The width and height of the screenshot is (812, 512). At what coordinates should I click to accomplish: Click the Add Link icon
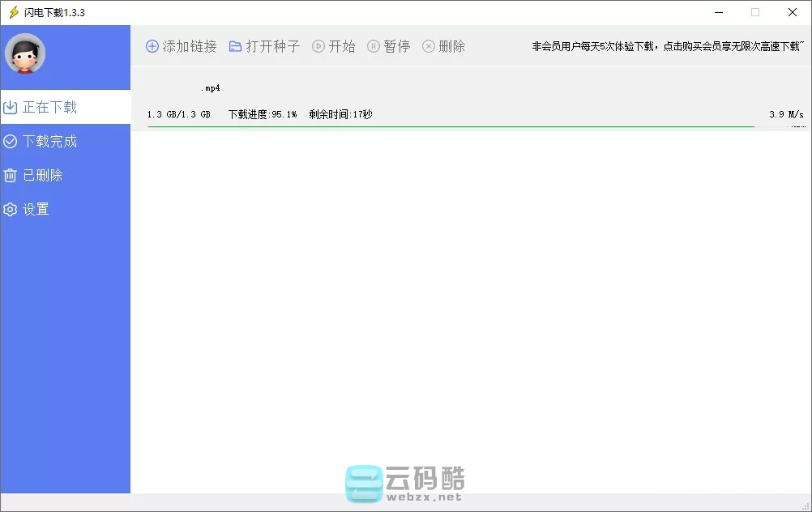click(152, 46)
